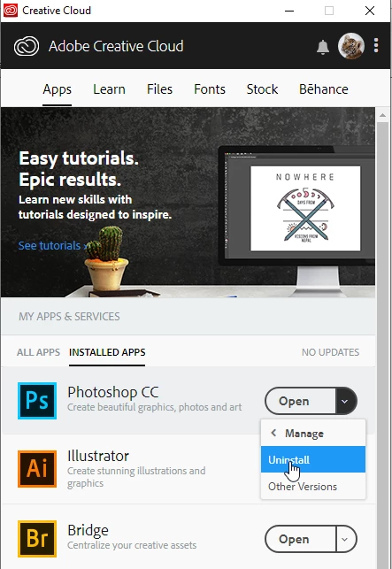Screen dimensions: 392x569
Task: Follow the See tutorials link
Action: 52,246
